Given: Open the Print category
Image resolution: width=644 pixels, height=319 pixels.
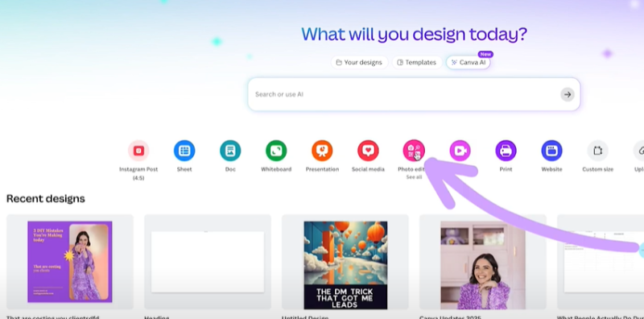Looking at the screenshot, I should click(506, 151).
